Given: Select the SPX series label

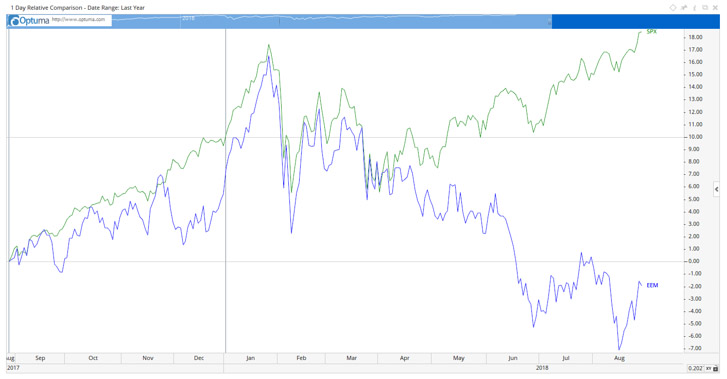Looking at the screenshot, I should pyautogui.click(x=652, y=32).
